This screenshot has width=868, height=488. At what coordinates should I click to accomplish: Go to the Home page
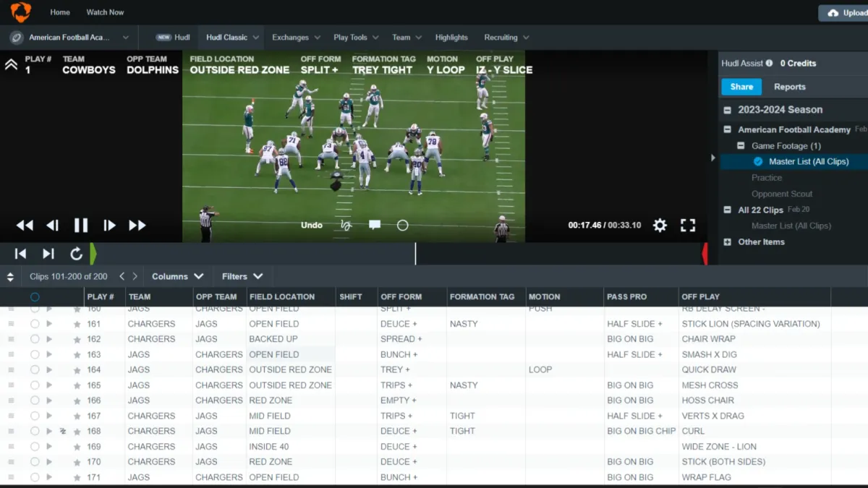click(60, 12)
